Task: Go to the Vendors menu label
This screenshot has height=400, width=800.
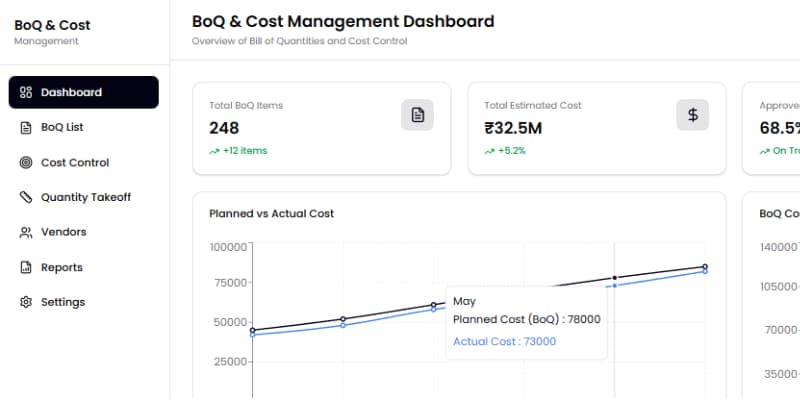Action: 63,232
